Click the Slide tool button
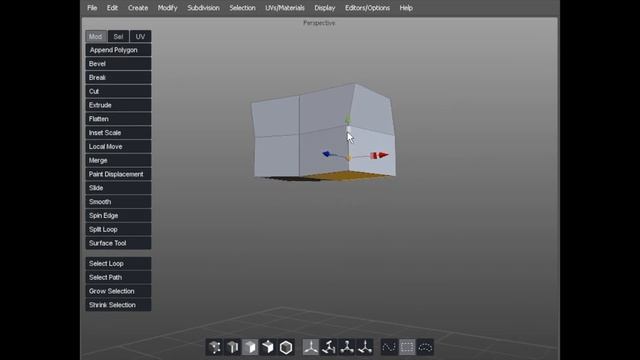Image resolution: width=640 pixels, height=360 pixels. [x=118, y=188]
